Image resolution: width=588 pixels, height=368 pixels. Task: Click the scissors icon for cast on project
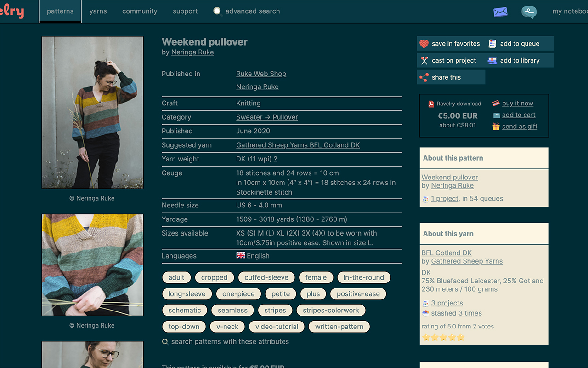(424, 60)
